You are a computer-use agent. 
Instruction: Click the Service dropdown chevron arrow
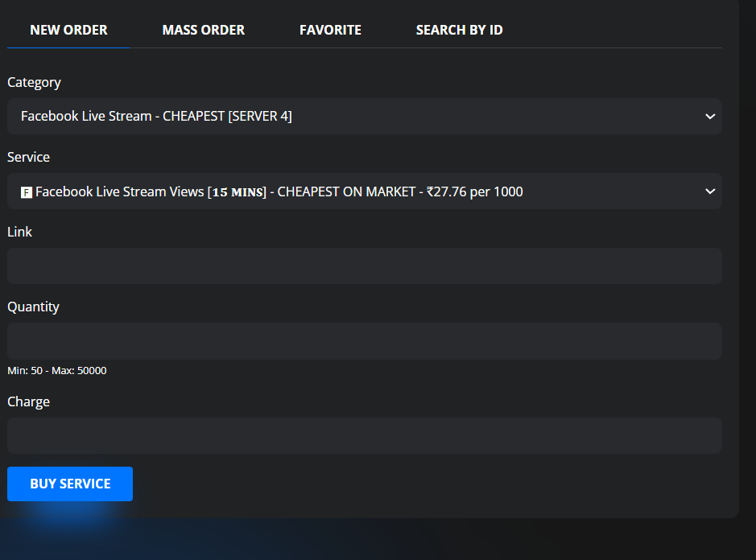[710, 191]
